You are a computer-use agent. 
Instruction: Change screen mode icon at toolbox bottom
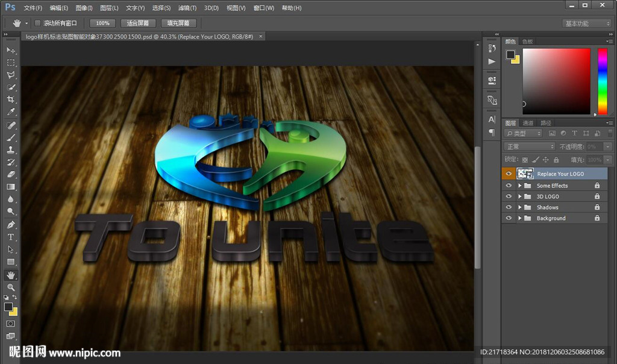pyautogui.click(x=11, y=336)
